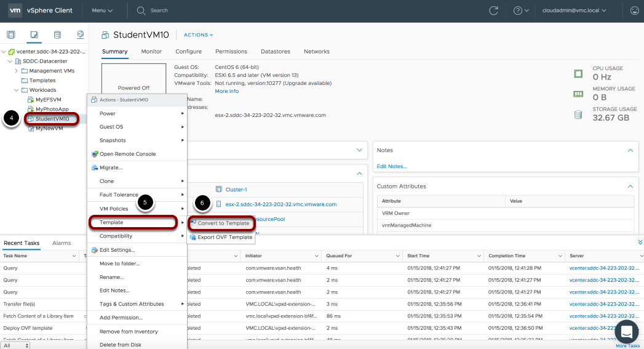
Task: Click the StudentVM10 title VM icon
Action: pos(106,35)
